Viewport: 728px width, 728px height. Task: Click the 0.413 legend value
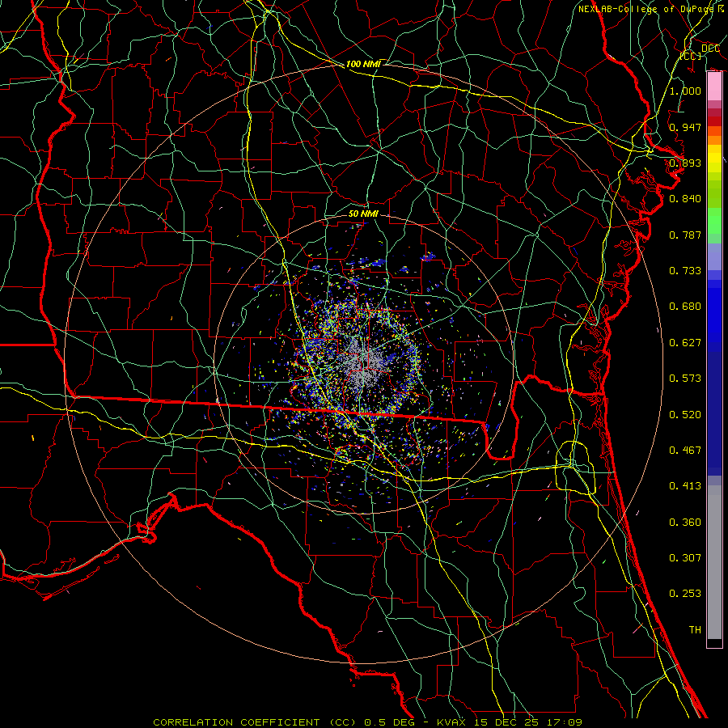tap(685, 486)
